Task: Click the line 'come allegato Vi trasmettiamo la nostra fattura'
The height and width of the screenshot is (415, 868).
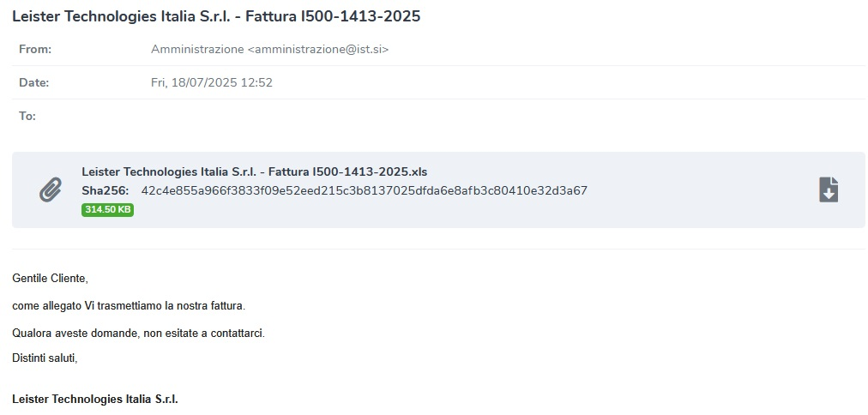Action: coord(129,305)
